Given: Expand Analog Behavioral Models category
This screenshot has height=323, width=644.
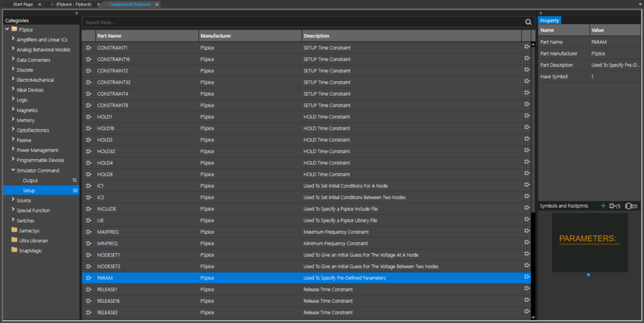Looking at the screenshot, I should click(13, 49).
